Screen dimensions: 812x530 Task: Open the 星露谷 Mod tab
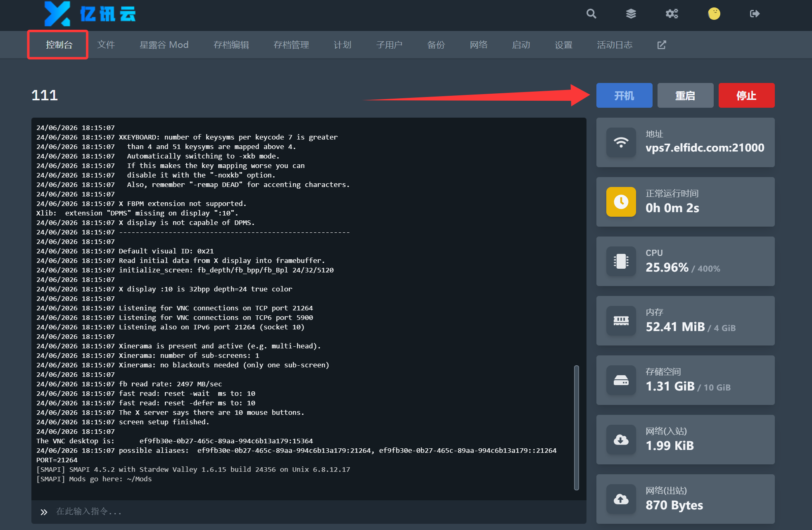[164, 45]
